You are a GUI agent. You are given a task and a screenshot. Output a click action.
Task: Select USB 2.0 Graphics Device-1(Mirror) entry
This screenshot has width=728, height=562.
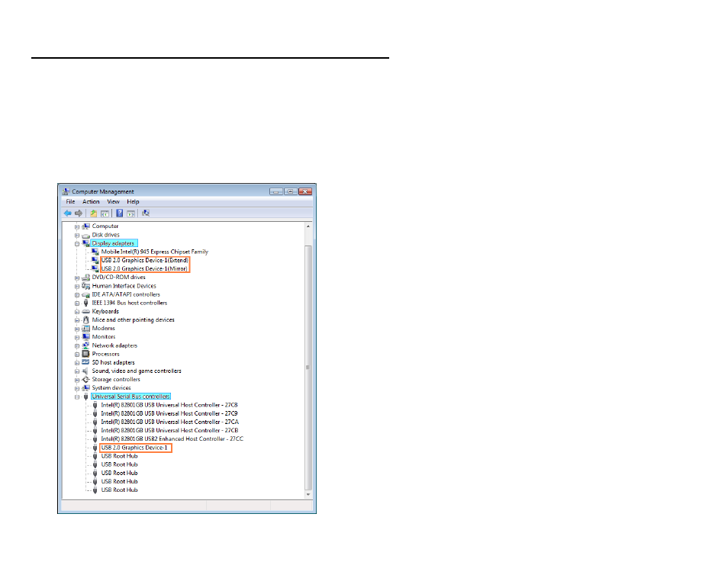click(x=144, y=268)
